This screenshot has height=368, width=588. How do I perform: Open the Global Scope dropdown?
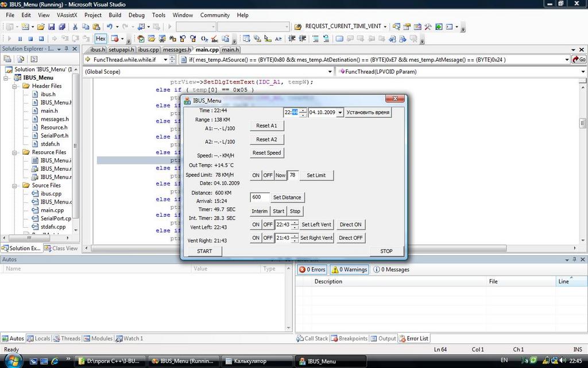pyautogui.click(x=329, y=72)
